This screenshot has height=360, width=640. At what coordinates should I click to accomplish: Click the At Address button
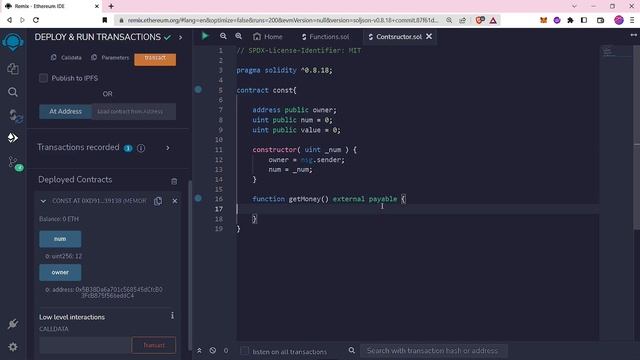65,111
